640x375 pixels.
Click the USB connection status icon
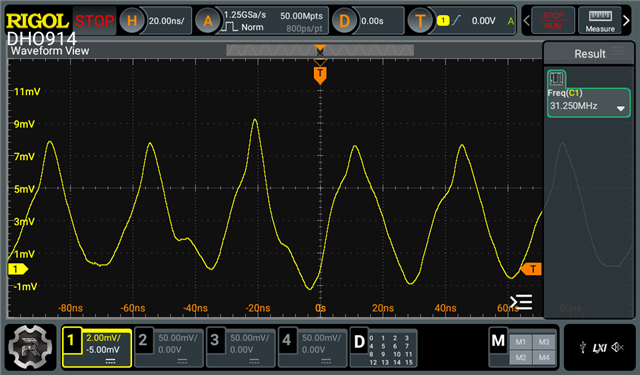click(583, 348)
